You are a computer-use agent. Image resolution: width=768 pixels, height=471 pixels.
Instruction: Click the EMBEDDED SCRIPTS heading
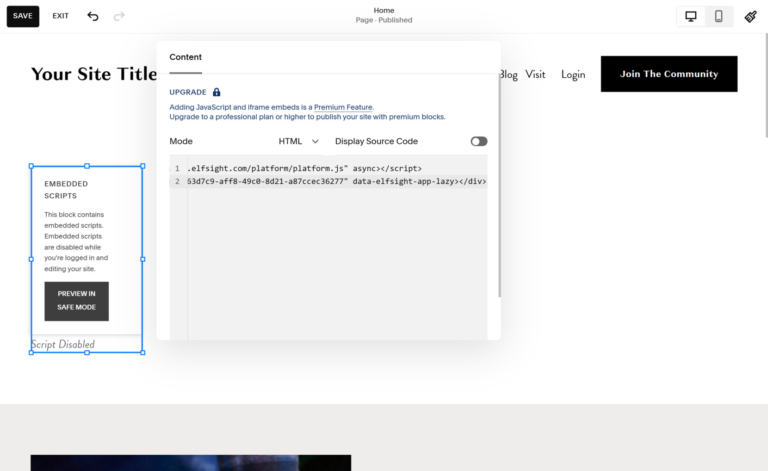tap(66, 190)
